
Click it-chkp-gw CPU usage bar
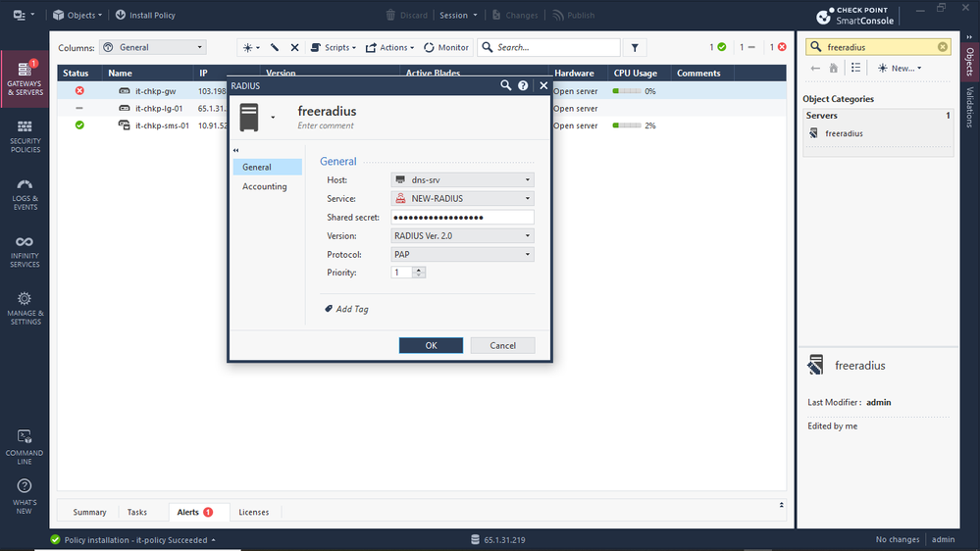(626, 91)
